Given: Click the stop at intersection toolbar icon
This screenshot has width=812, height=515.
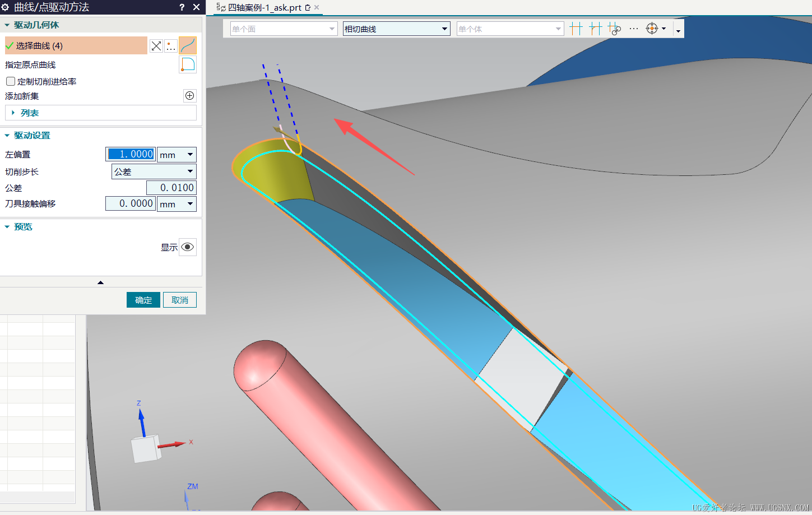Looking at the screenshot, I should (576, 29).
